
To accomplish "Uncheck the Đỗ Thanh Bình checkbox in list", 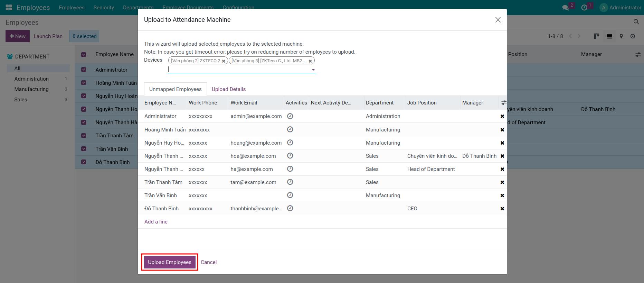I will pos(84,162).
